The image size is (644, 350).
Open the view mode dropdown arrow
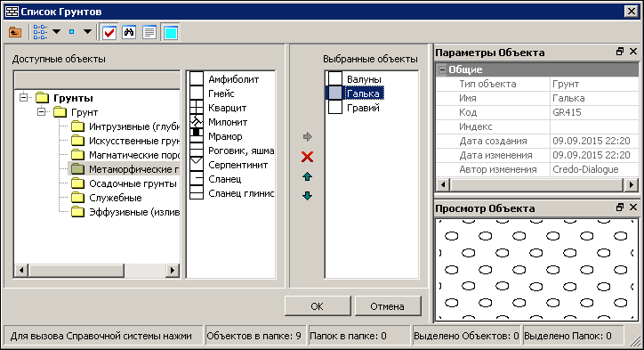click(56, 32)
